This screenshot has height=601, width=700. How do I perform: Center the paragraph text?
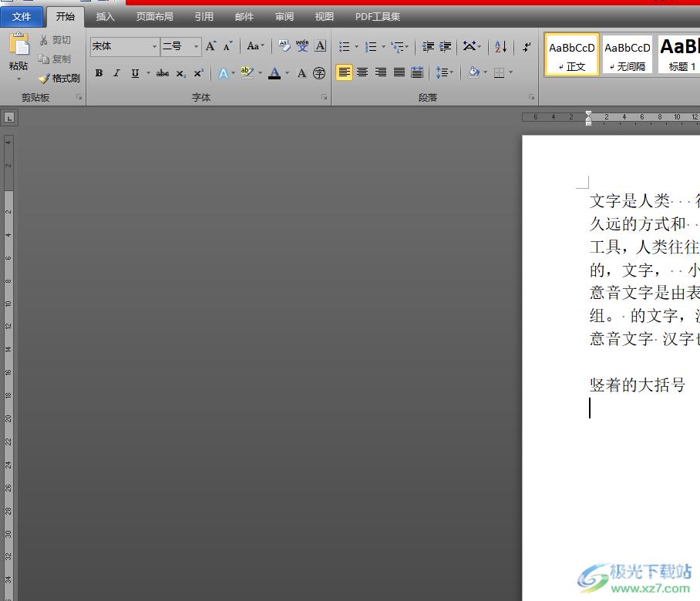tap(362, 72)
